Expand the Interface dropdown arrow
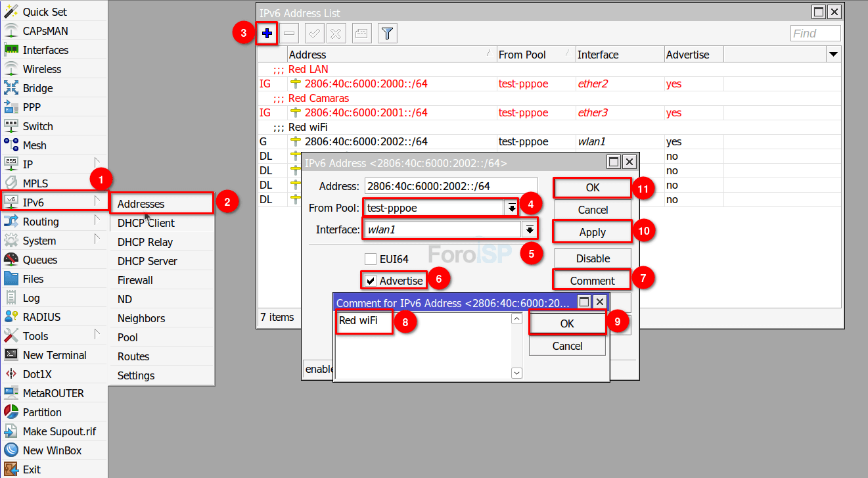Screen dimensions: 868x478 529,229
